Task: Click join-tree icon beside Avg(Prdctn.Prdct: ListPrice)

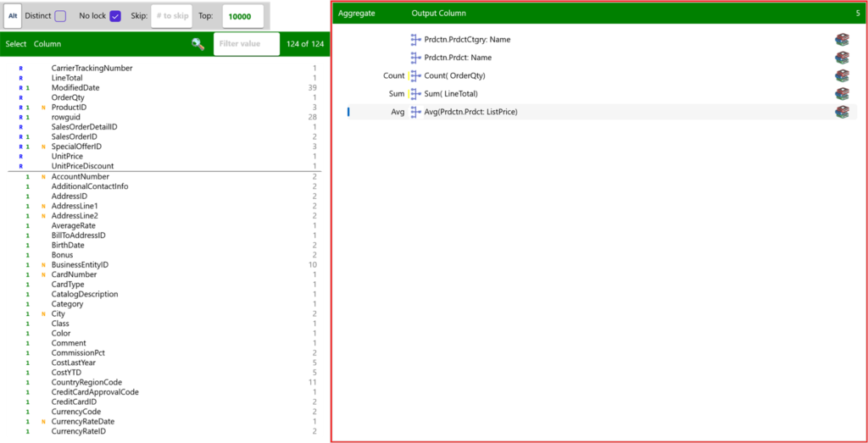Action: pos(416,113)
